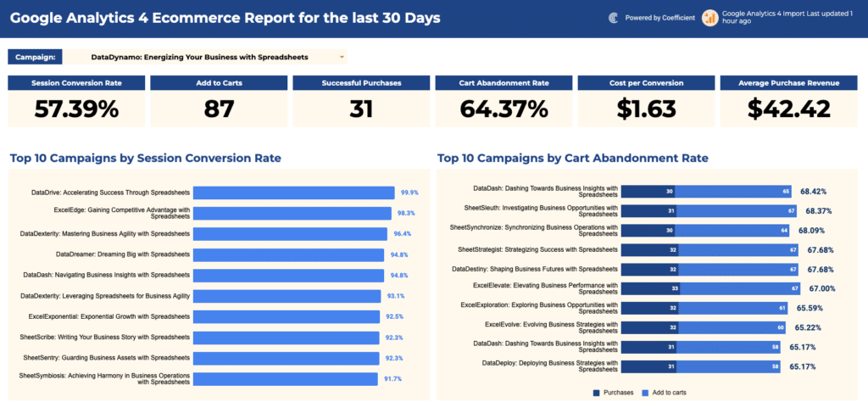Screen dimensions: 868x419
Task: Click the 68.37% abandonment rate value
Action: [819, 211]
